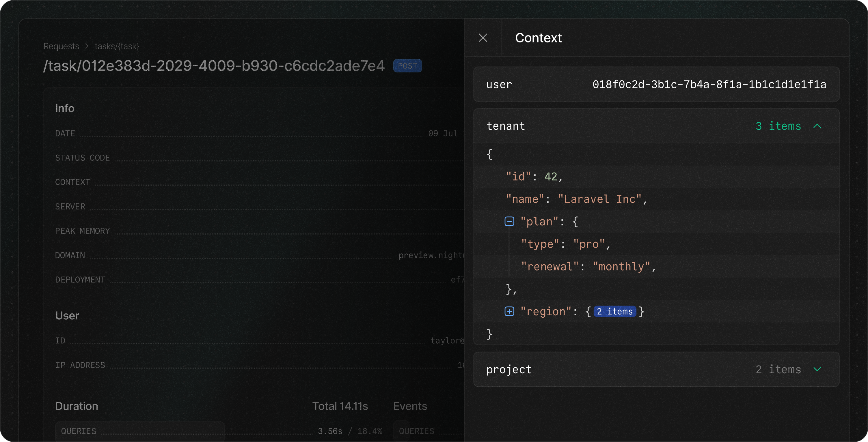868x442 pixels.
Task: Click the project section header label
Action: pyautogui.click(x=508, y=370)
